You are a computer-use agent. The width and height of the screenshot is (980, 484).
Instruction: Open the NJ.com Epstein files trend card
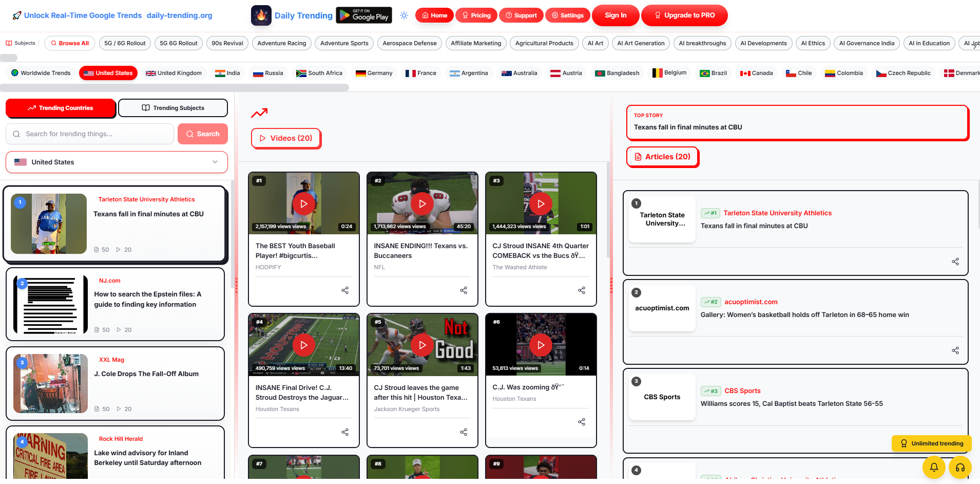tap(116, 304)
